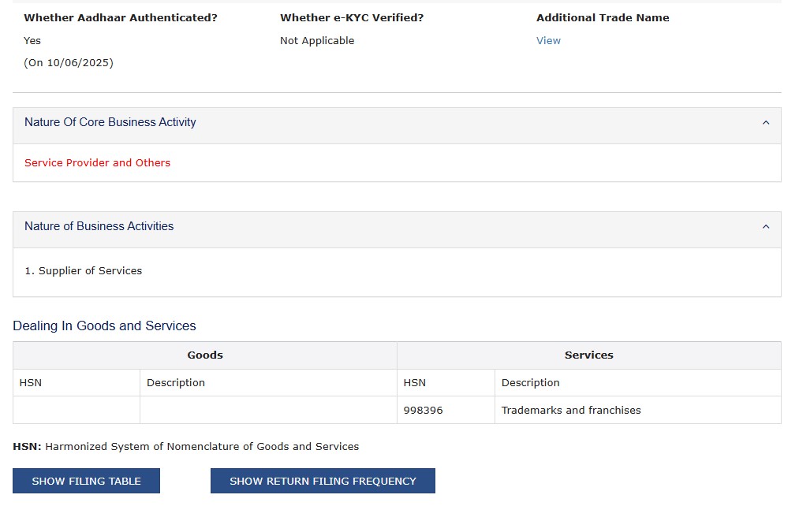Click the Nature Of Core Business Activity title
Viewport: 799px width, 532px height.
point(110,122)
